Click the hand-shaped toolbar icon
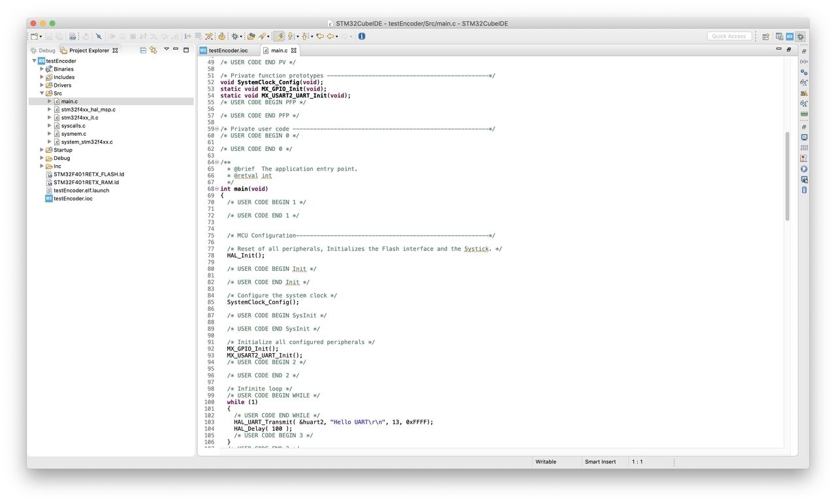This screenshot has width=836, height=504. (221, 37)
